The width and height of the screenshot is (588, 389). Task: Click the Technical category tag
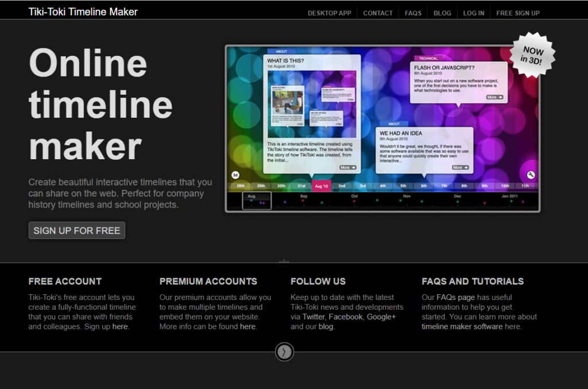coord(428,58)
